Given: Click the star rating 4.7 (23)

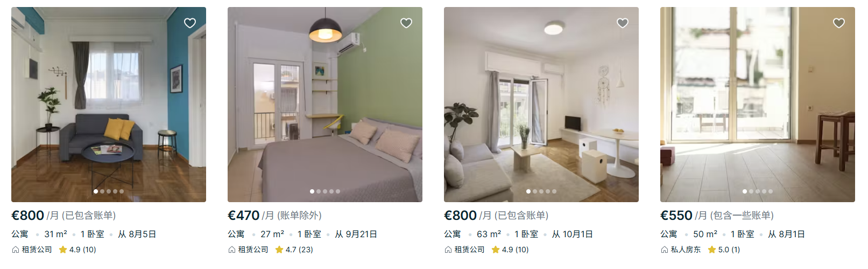Looking at the screenshot, I should pyautogui.click(x=294, y=250).
